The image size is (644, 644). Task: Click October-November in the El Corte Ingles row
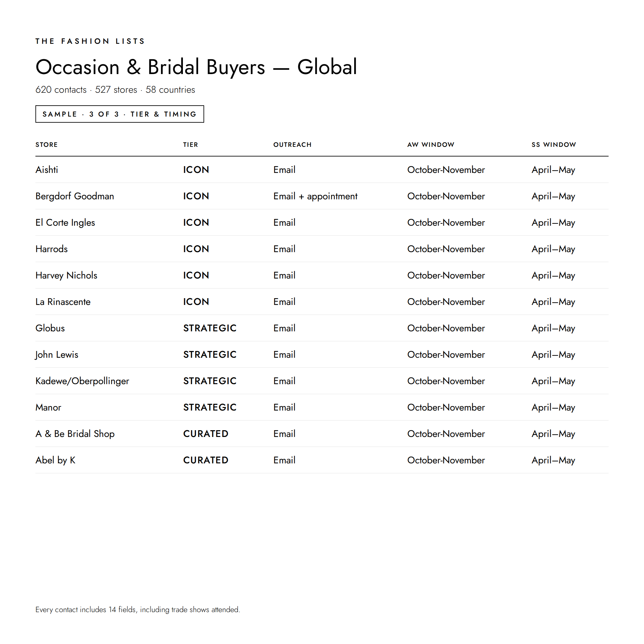446,222
